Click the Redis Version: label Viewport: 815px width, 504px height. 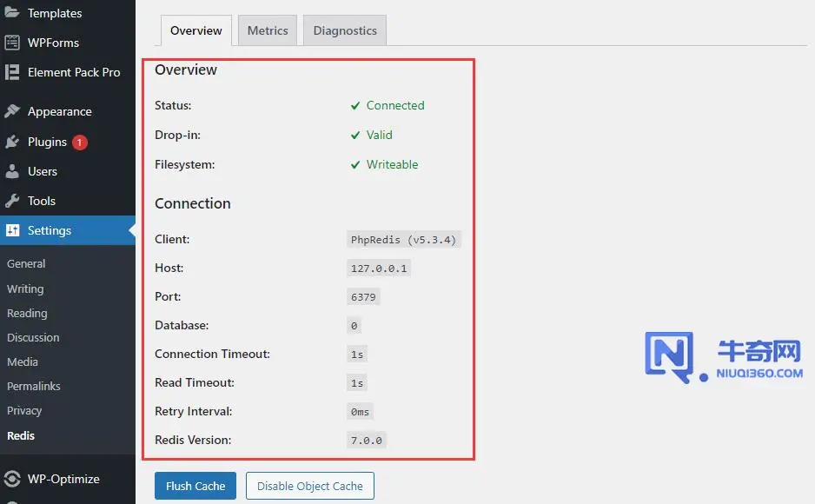point(193,440)
